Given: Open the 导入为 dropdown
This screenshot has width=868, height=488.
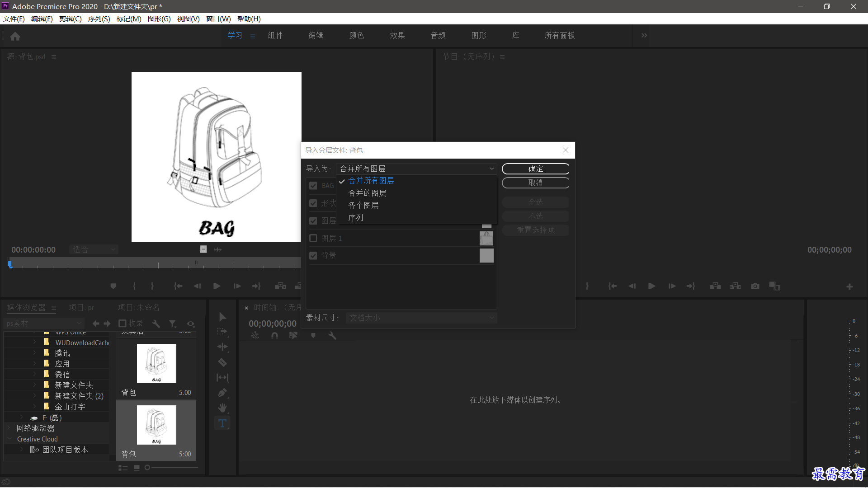Looking at the screenshot, I should [x=416, y=169].
